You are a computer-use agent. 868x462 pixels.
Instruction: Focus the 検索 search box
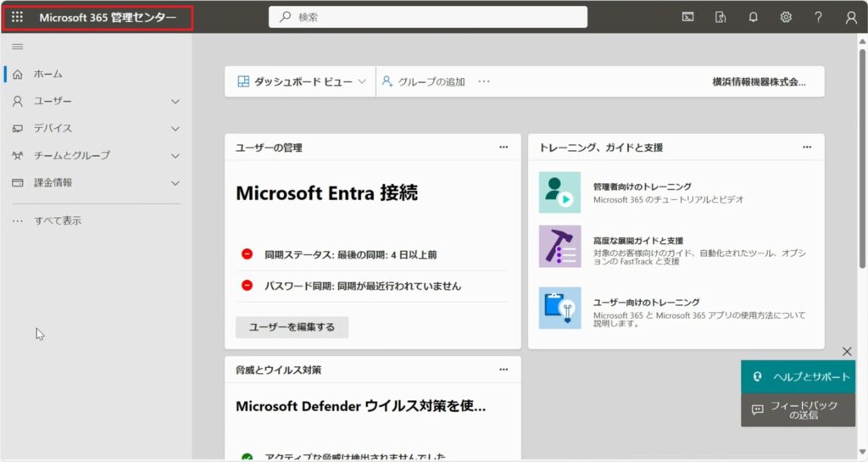point(428,17)
